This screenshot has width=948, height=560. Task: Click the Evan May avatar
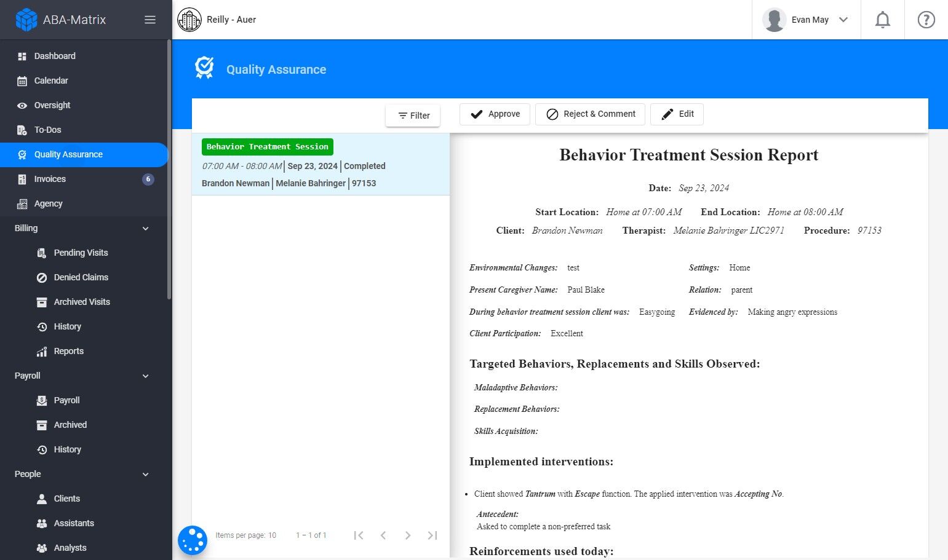click(774, 20)
